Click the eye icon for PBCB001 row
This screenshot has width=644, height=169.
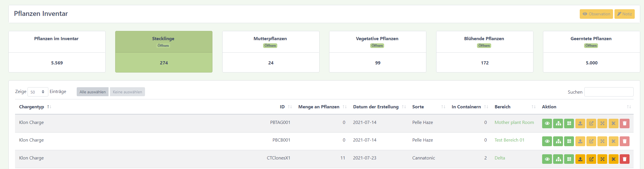[x=547, y=141]
